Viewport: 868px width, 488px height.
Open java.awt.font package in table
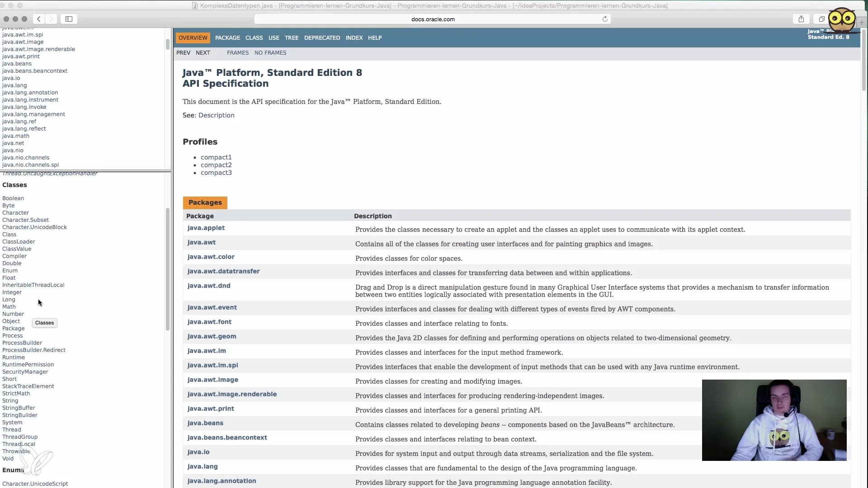point(210,322)
